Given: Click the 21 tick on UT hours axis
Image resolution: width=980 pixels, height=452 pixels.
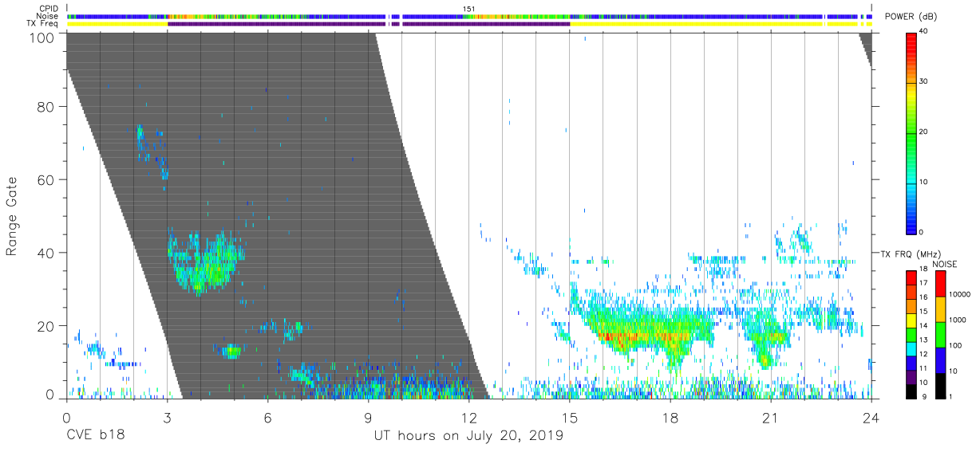Looking at the screenshot, I should tap(771, 418).
